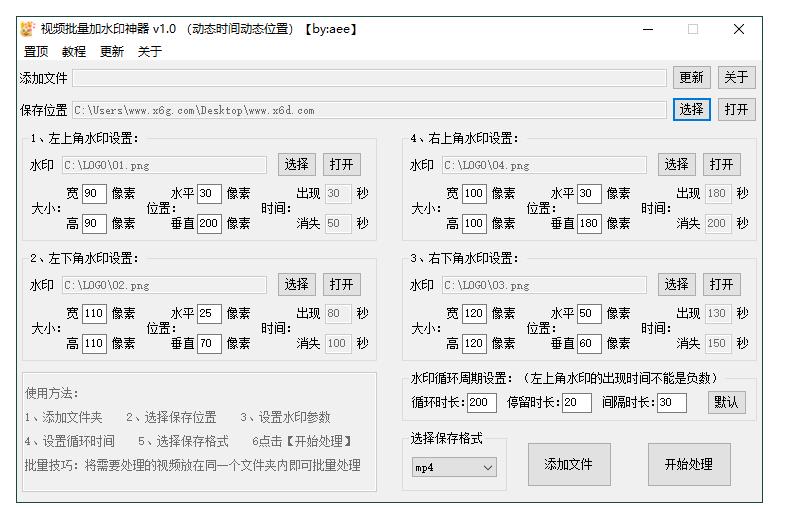Click 选择 next to the save location
Viewport: 786px width, 509px height.
691,110
